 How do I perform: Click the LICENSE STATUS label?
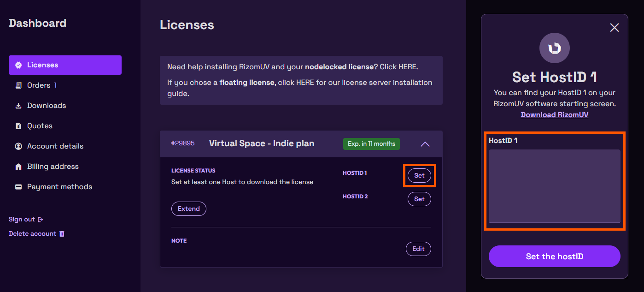(x=193, y=171)
